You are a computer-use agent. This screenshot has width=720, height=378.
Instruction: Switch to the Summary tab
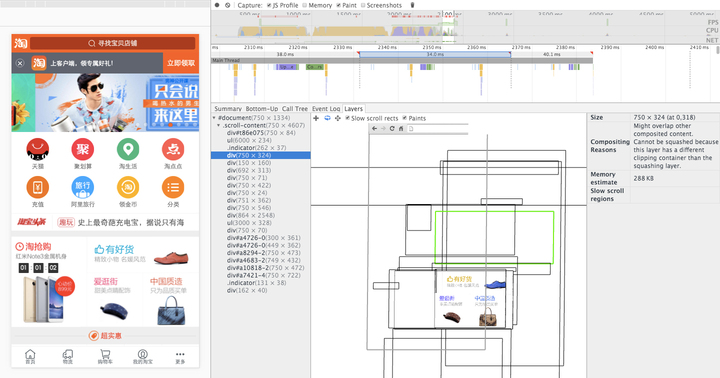click(228, 108)
